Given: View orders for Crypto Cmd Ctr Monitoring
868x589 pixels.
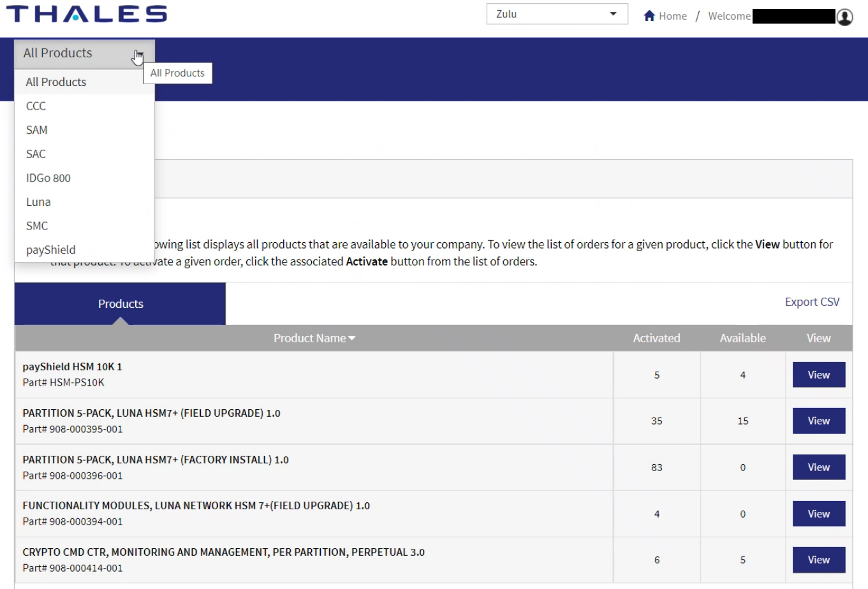Looking at the screenshot, I should coord(819,560).
